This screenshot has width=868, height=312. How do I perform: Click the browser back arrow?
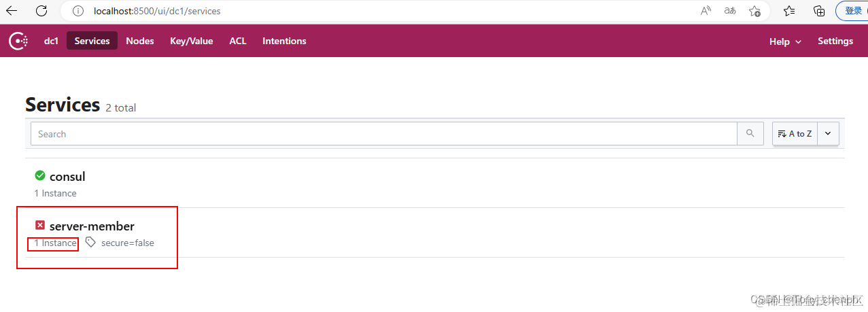click(12, 11)
